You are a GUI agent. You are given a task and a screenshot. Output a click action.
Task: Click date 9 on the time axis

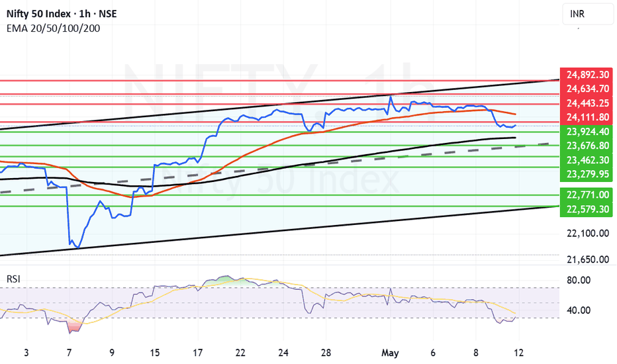[x=112, y=353]
